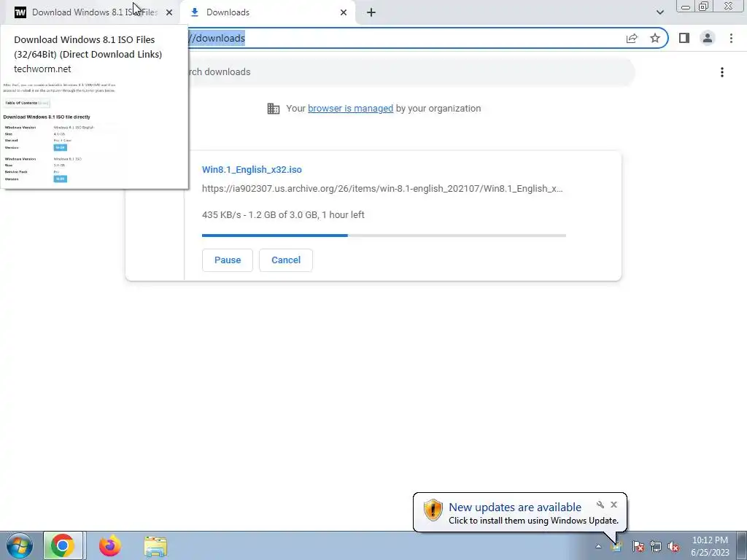Open the 'browser is managed' link
Screen dimensions: 747x560
tap(350, 109)
